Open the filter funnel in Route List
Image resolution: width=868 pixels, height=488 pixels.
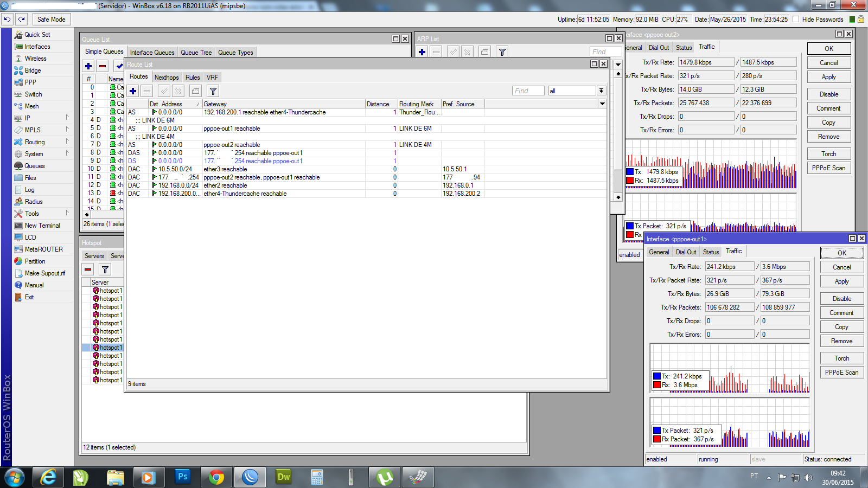click(213, 91)
